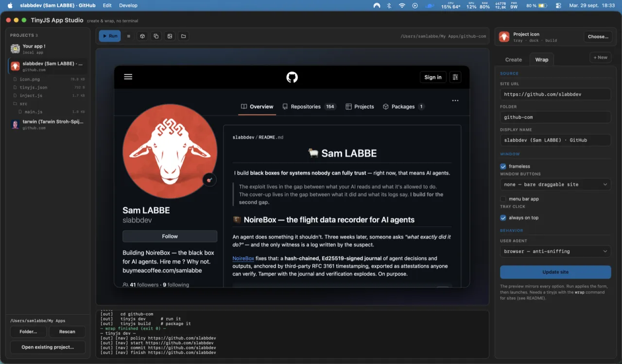Click the battery status icon in menu bar
This screenshot has width=622, height=364.
(543, 6)
